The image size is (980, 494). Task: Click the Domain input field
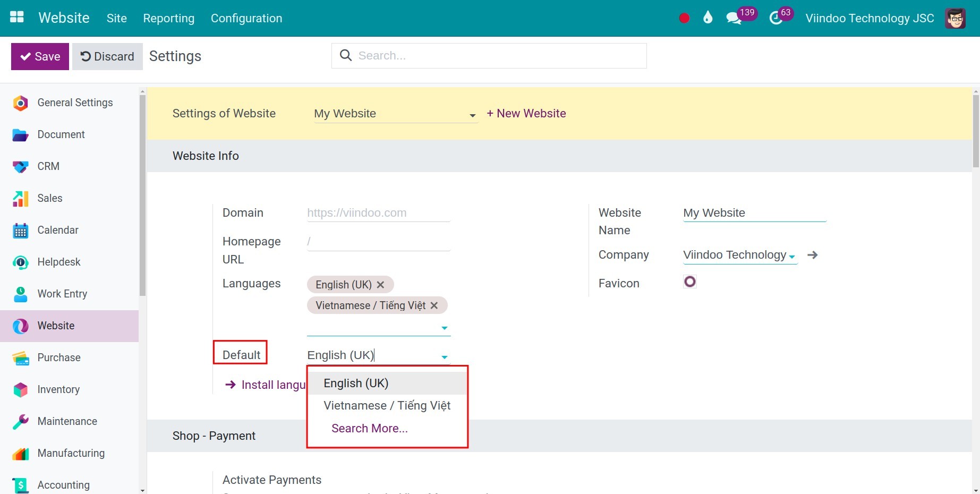[378, 213]
